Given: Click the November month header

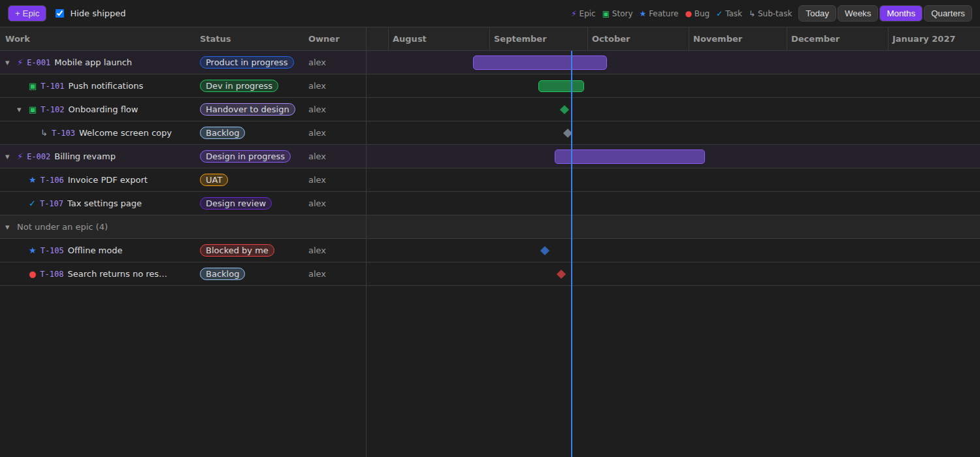Looking at the screenshot, I should tap(738, 39).
